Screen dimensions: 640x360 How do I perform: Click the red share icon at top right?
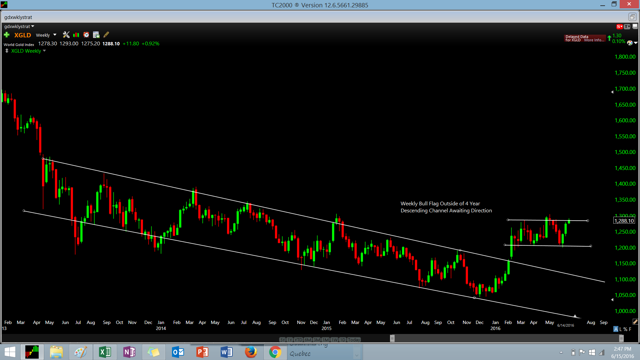620,27
